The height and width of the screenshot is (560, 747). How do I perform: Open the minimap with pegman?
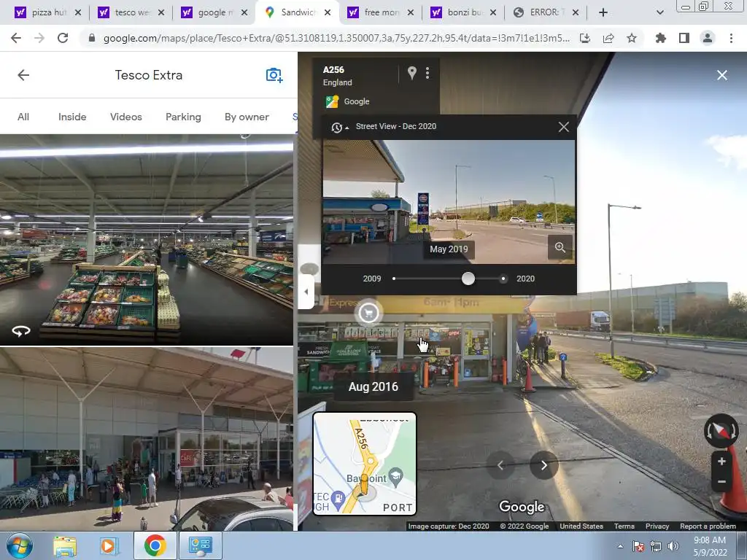(x=365, y=464)
